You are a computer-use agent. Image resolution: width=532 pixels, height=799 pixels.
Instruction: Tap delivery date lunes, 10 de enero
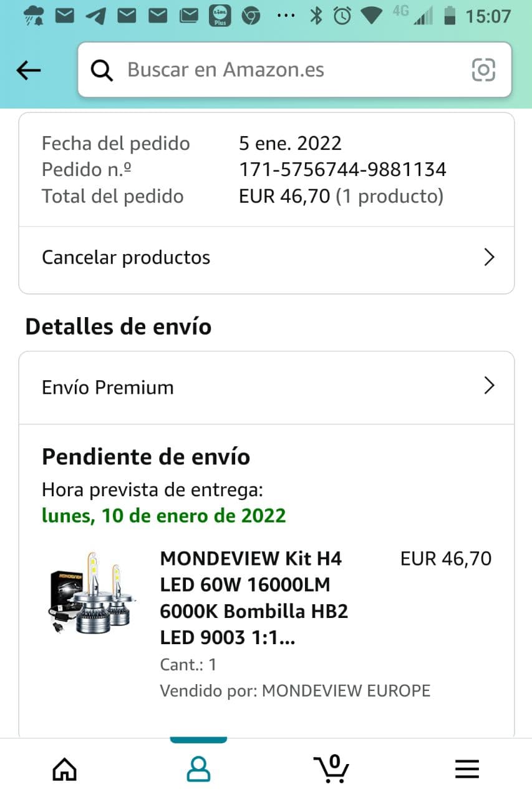click(163, 516)
